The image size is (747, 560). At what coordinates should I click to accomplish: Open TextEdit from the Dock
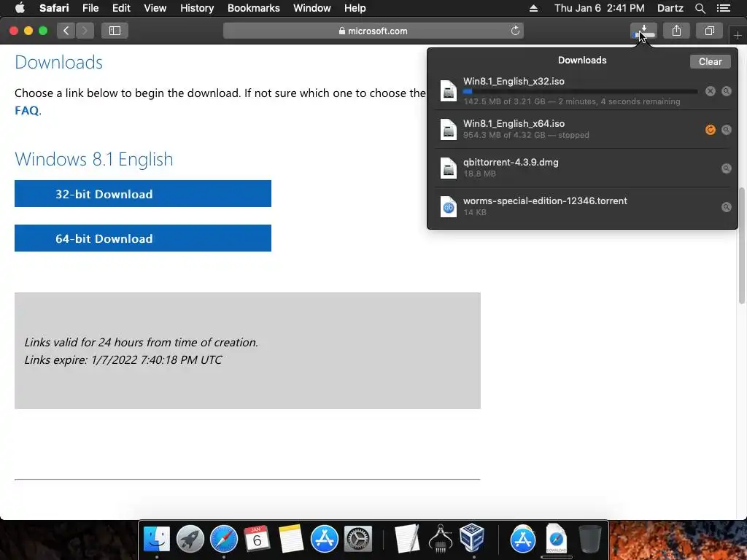[406, 539]
